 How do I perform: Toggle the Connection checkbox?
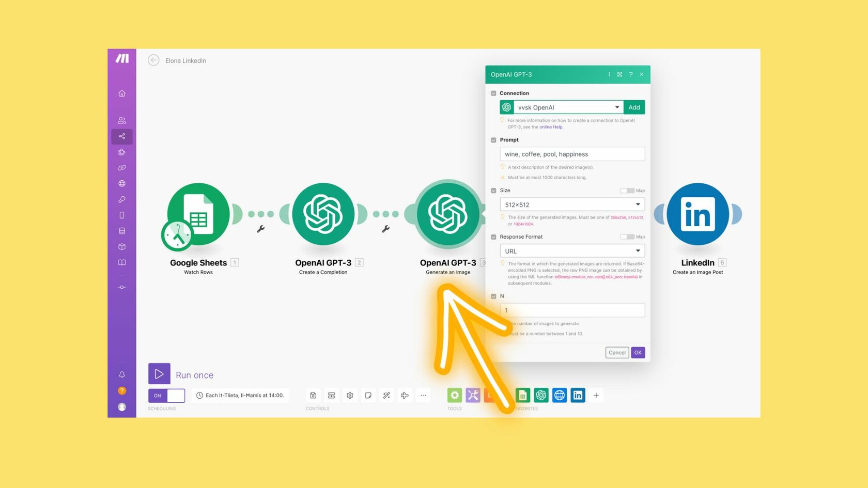pyautogui.click(x=493, y=93)
